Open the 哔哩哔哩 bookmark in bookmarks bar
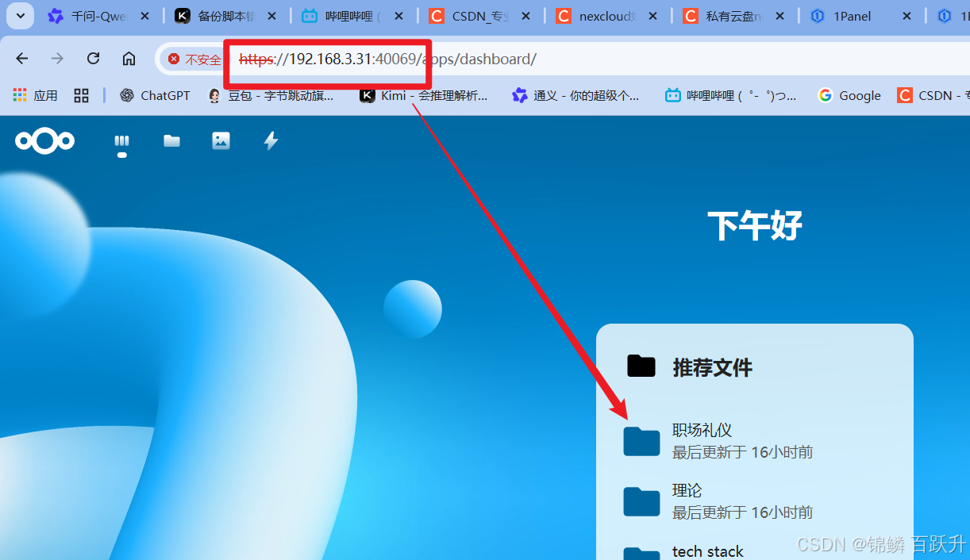This screenshot has width=970, height=560. click(730, 95)
